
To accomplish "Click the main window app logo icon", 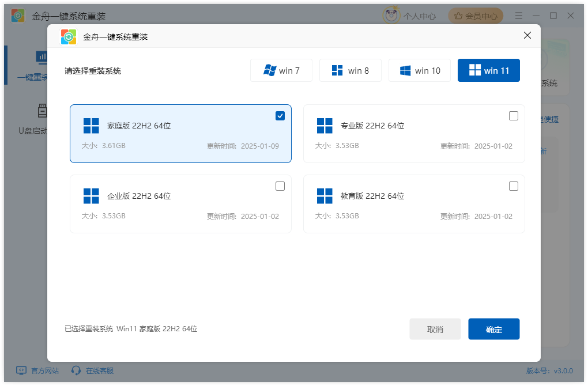I will point(18,16).
